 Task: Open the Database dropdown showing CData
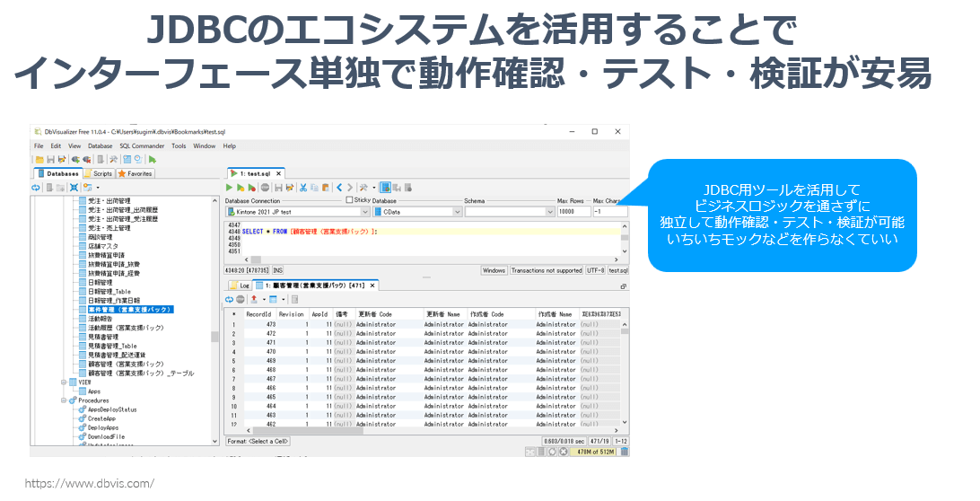tap(417, 212)
